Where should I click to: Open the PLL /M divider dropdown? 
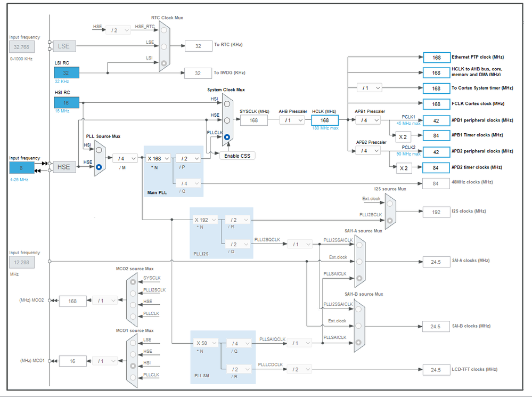click(125, 159)
